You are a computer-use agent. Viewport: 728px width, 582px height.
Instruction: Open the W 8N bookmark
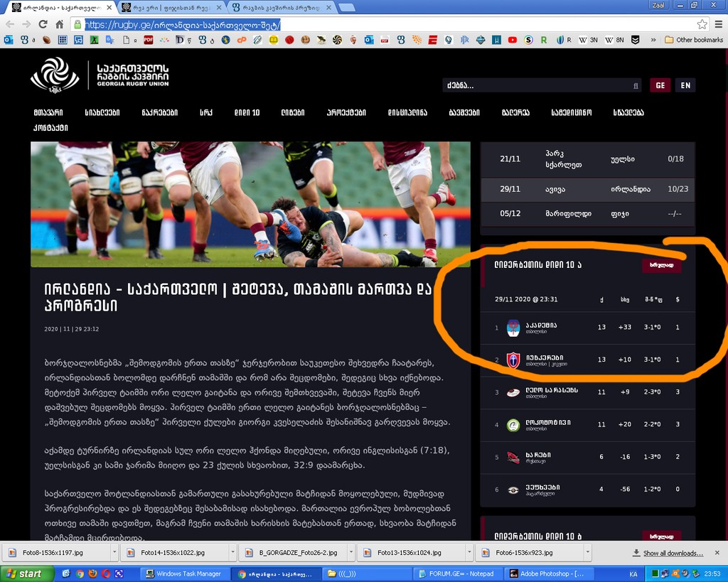614,40
